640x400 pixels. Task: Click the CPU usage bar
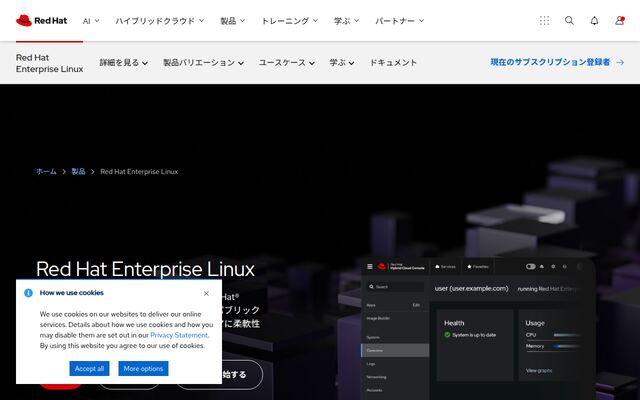coord(567,335)
